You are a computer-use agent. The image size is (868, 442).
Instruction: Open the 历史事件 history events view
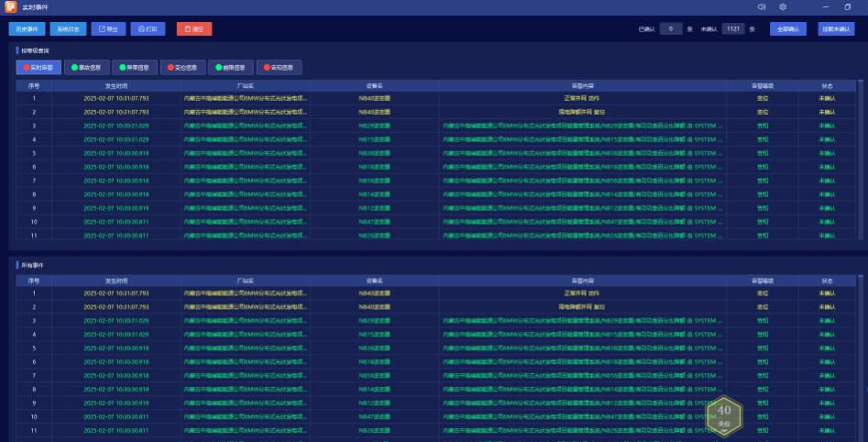27,28
